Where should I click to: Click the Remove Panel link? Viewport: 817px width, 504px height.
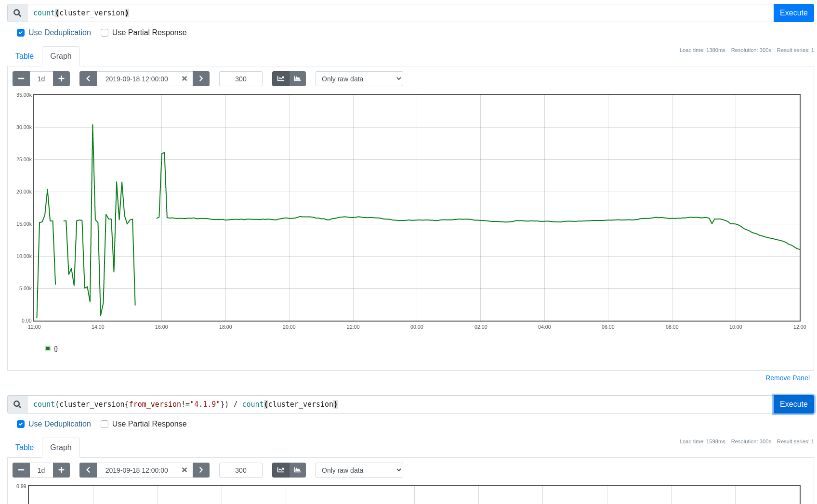click(x=787, y=378)
